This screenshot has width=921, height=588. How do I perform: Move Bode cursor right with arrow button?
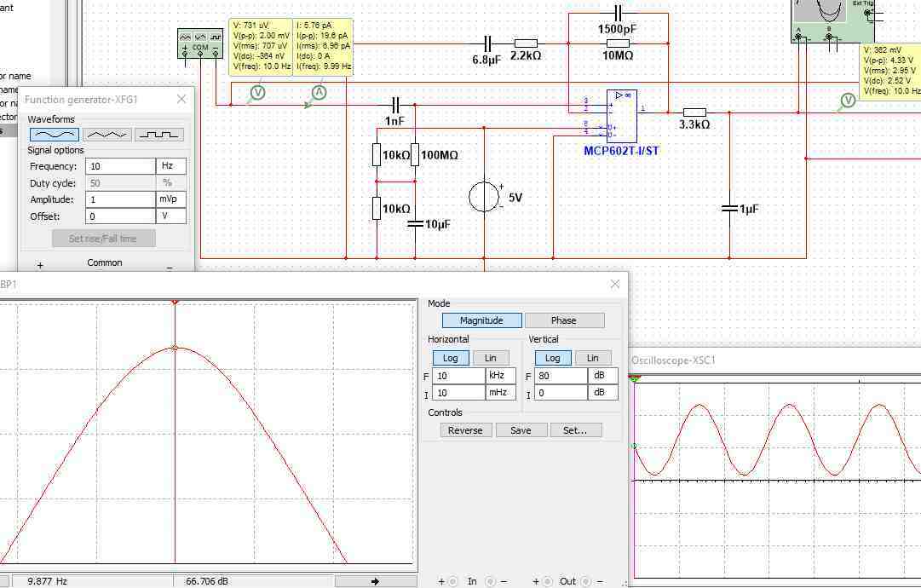376,581
